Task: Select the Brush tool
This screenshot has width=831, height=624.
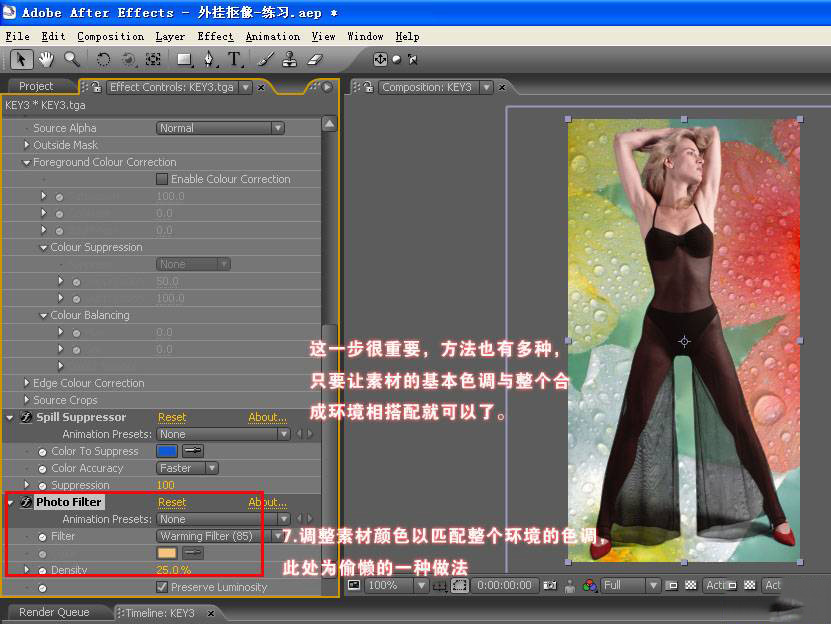Action: coord(266,59)
